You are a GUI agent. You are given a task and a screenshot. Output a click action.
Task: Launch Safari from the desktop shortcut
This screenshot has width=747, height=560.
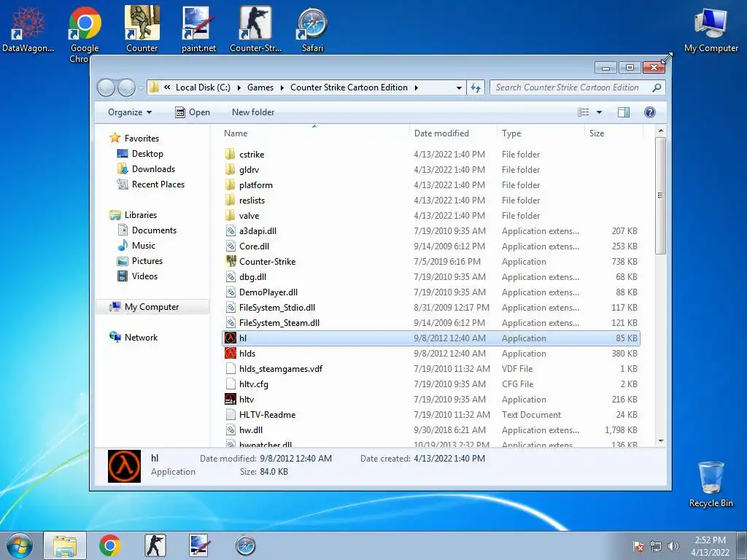312,29
